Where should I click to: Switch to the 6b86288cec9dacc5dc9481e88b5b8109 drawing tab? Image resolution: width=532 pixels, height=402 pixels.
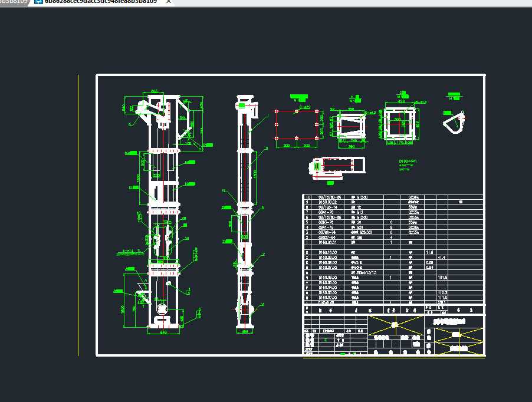click(101, 2)
